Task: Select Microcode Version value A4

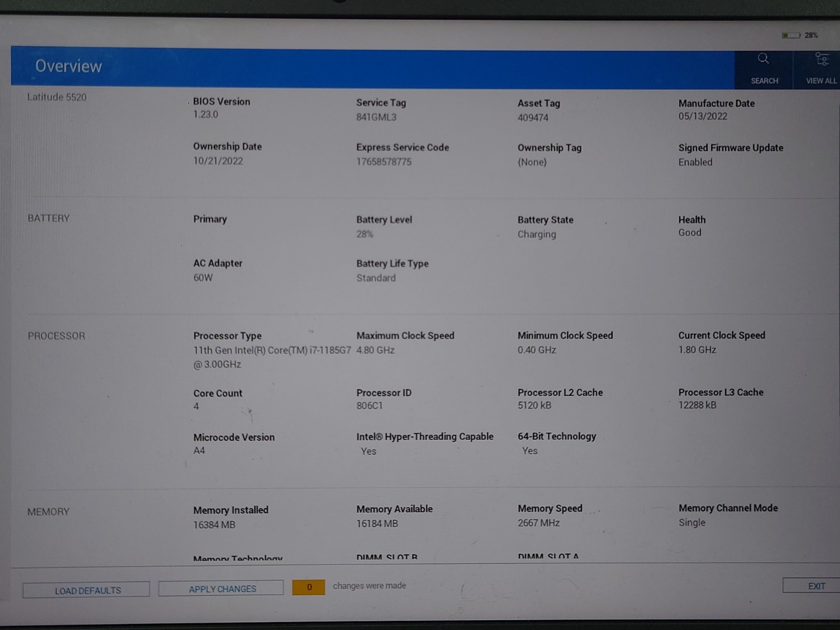Action: click(x=199, y=450)
